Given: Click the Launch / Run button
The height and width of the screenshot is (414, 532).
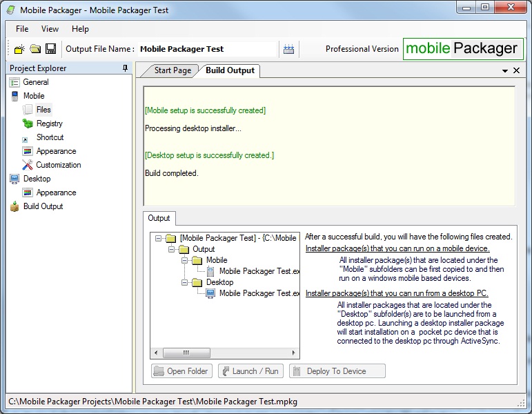Looking at the screenshot, I should (251, 371).
